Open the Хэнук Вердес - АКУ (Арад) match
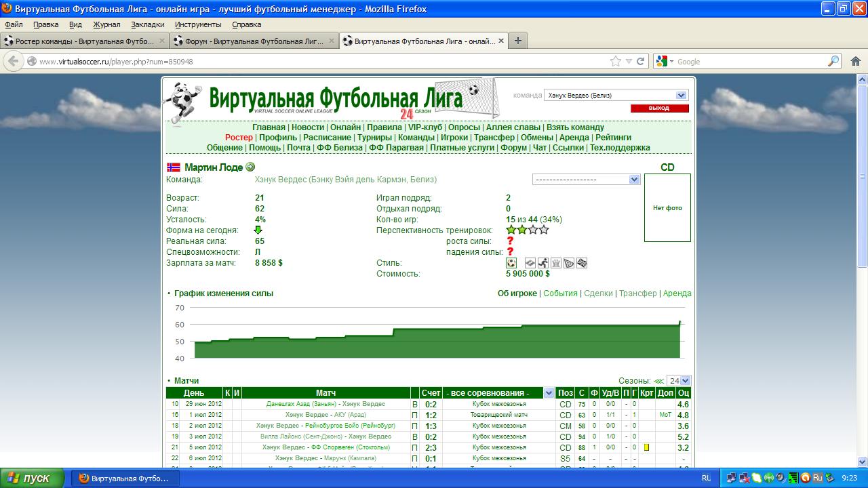 [x=325, y=415]
